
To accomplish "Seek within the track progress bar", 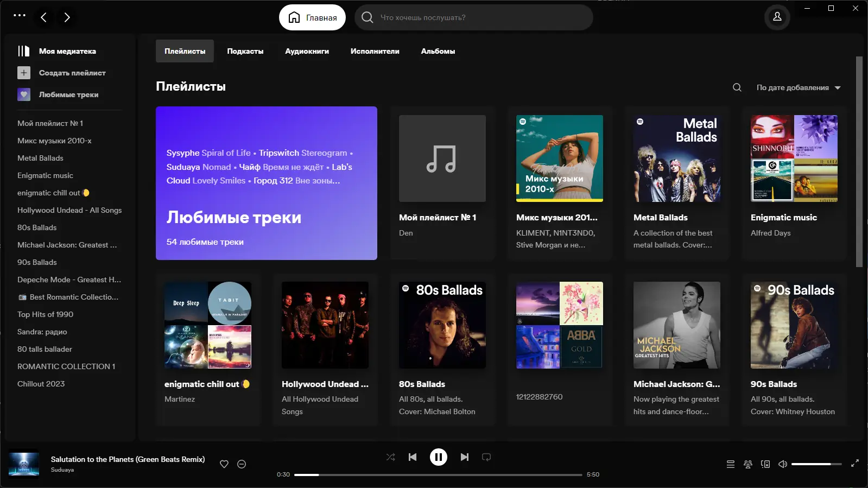I will click(438, 475).
